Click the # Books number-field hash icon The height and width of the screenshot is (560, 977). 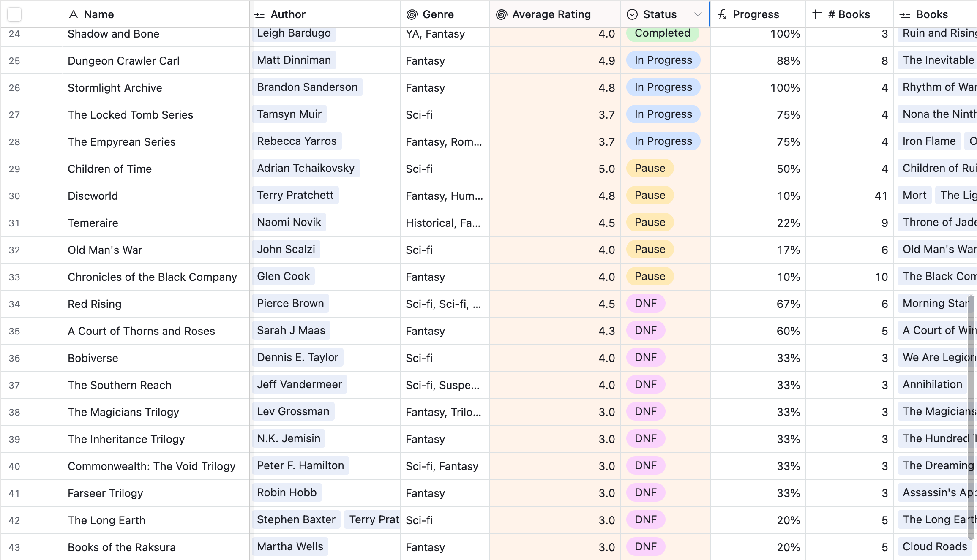817,14
